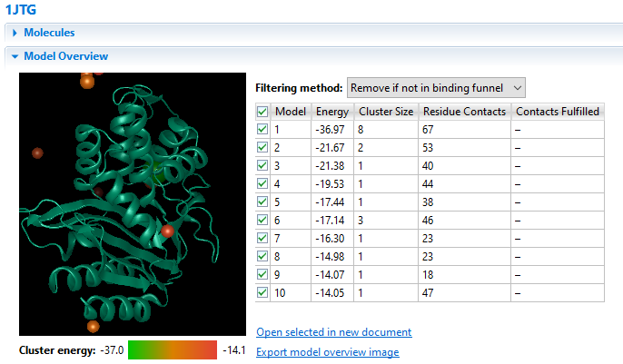Click energy value -17.14

(330, 221)
